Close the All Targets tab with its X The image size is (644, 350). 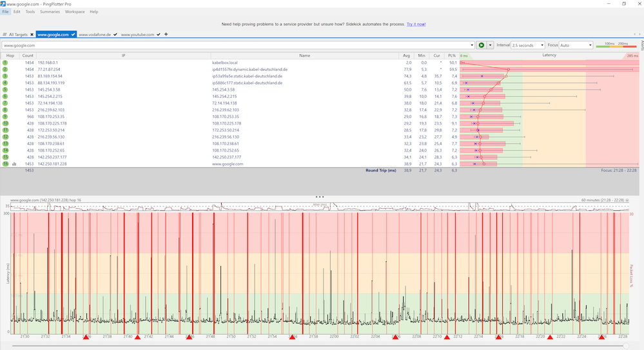(x=32, y=35)
